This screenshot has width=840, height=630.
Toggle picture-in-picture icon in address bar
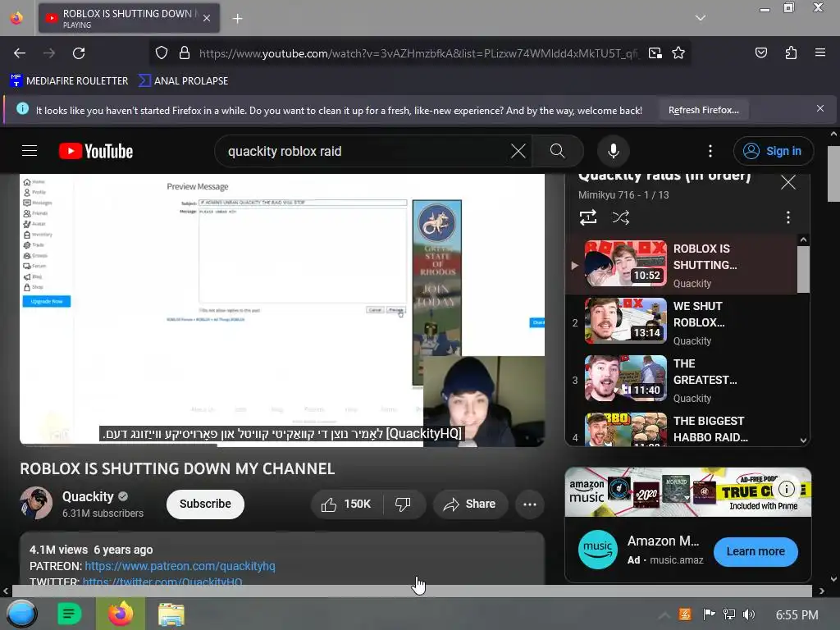pyautogui.click(x=655, y=53)
